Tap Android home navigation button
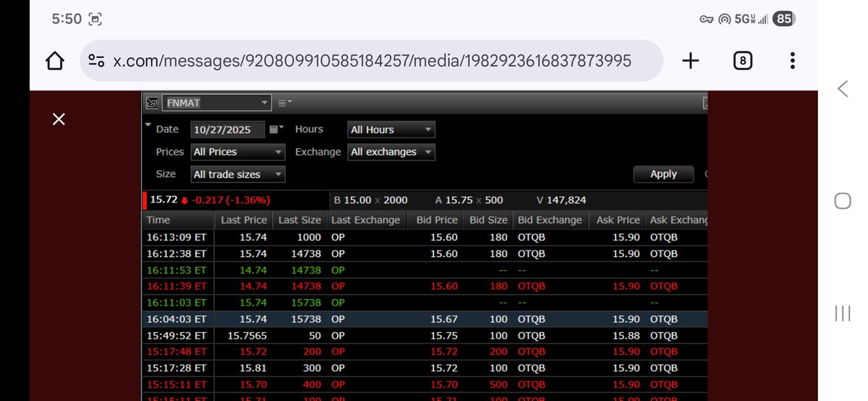868x401 pixels. click(x=843, y=200)
